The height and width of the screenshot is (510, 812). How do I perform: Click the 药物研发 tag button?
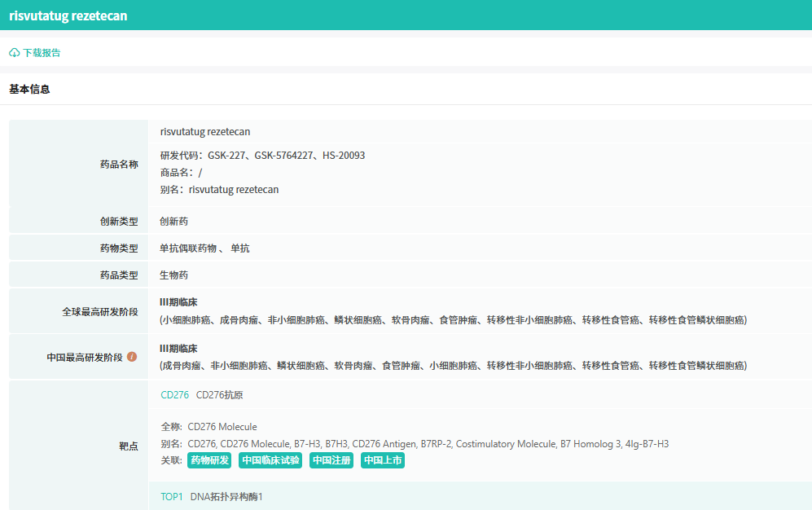209,460
